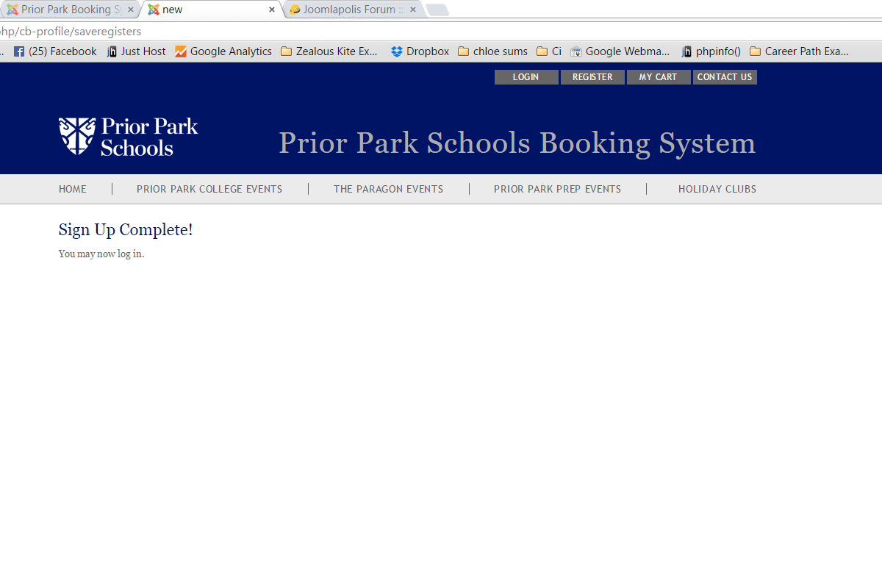Open the Google Webma... bookmark
The height and width of the screenshot is (588, 882).
[x=620, y=51]
